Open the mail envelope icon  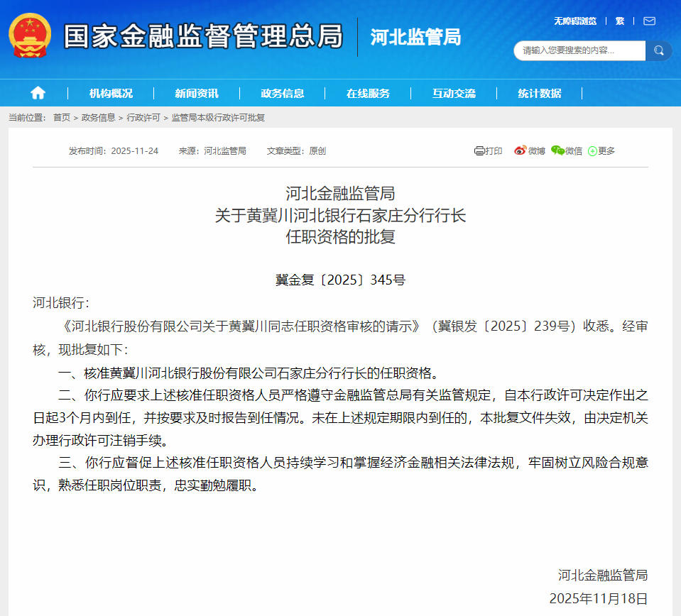pyautogui.click(x=649, y=21)
